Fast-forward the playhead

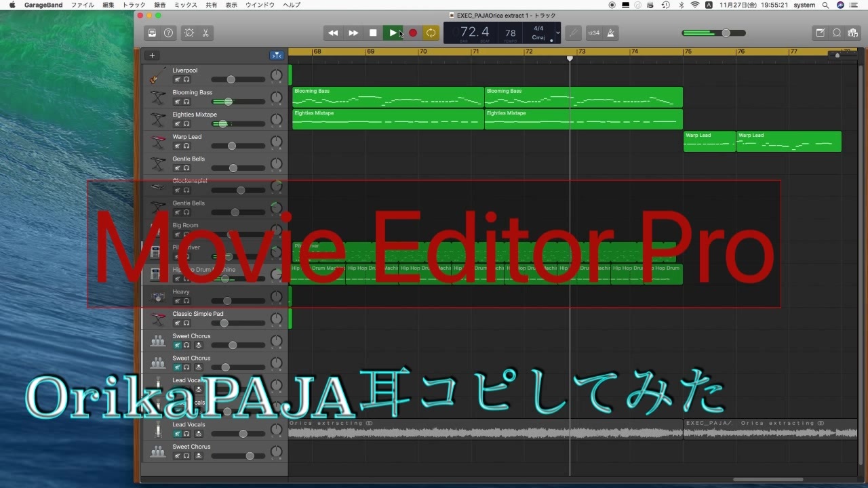point(353,33)
